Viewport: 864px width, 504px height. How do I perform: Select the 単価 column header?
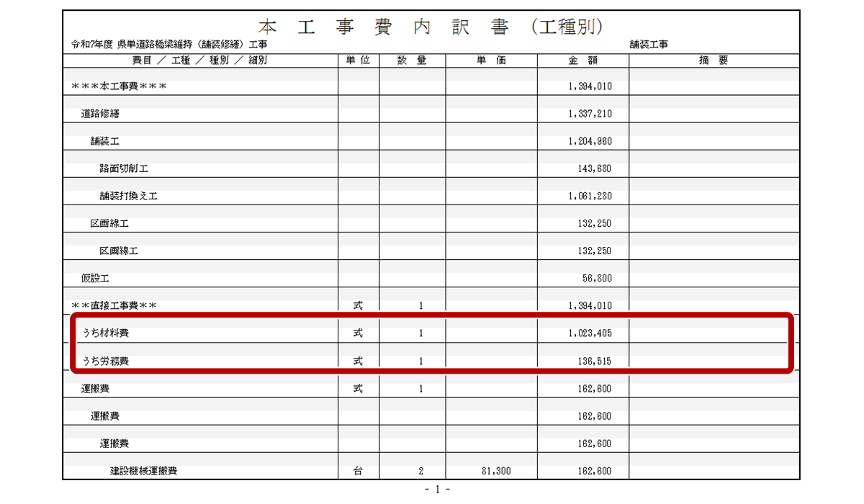point(491,60)
